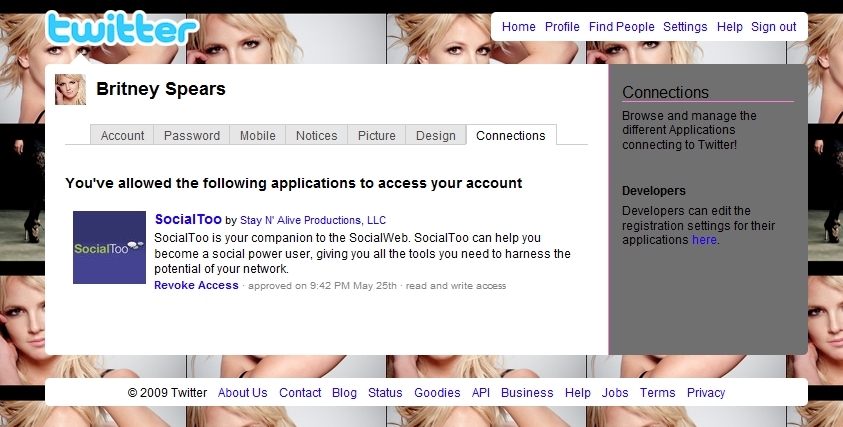Open Contact footer link
Viewport: 843px width, 427px height.
coord(300,393)
